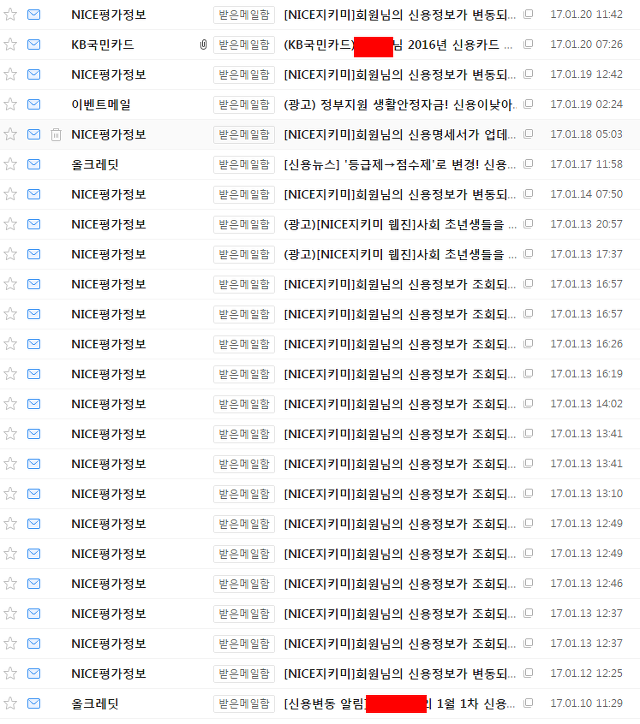This screenshot has height=724, width=640.
Task: Click attachment clip icon on KB국민카드 mail
Action: (x=203, y=45)
